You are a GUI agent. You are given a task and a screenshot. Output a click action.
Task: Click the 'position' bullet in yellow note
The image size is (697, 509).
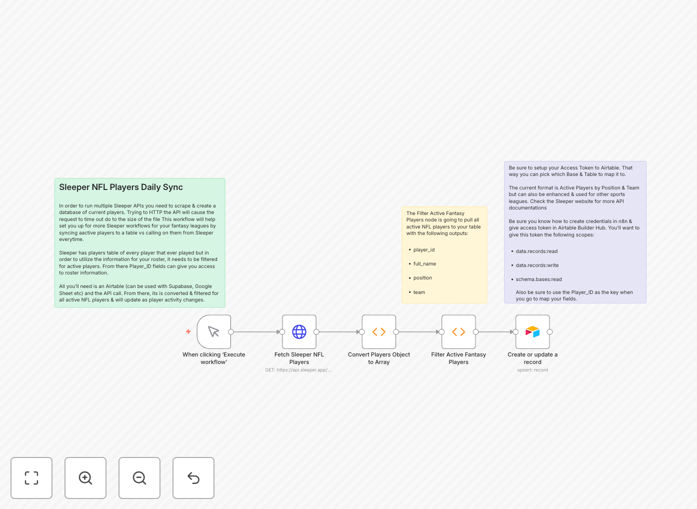[x=422, y=278]
